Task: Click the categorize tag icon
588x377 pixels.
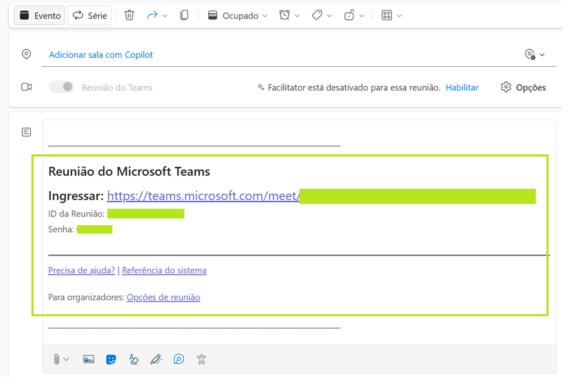Action: click(x=317, y=15)
